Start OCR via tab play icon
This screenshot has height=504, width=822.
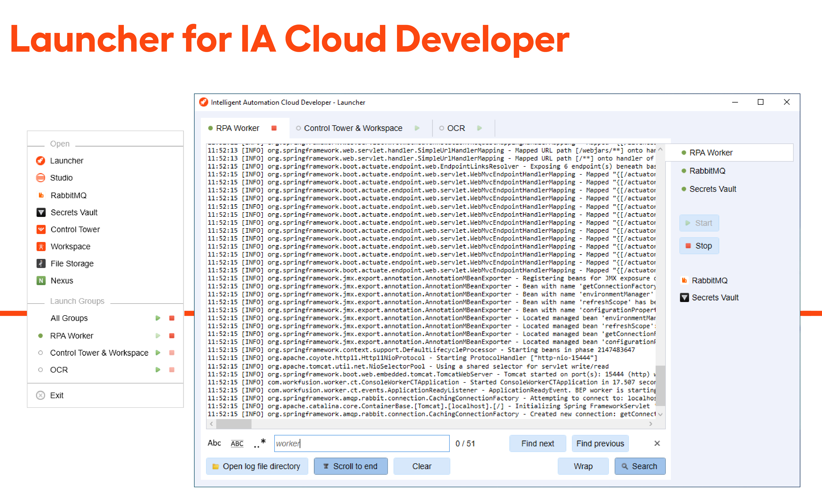479,128
